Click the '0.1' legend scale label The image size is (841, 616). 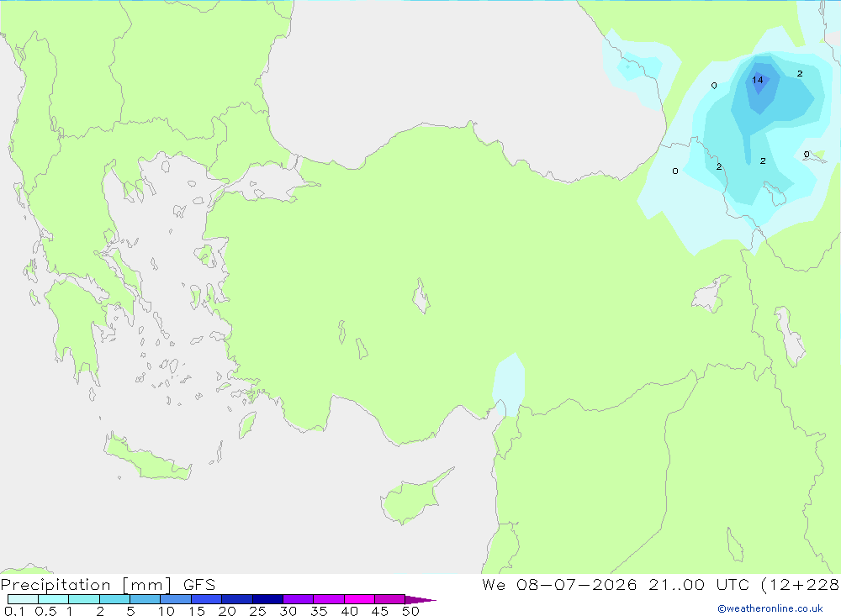[14, 611]
